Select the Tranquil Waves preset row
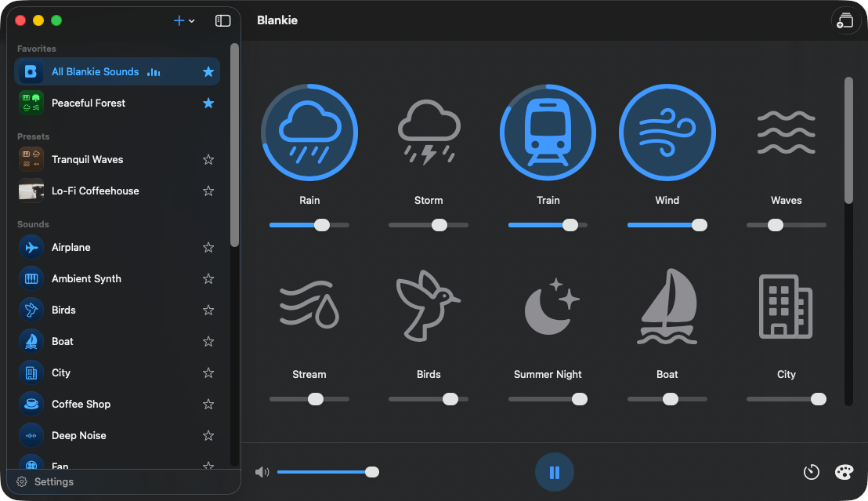The width and height of the screenshot is (868, 501). pyautogui.click(x=117, y=160)
